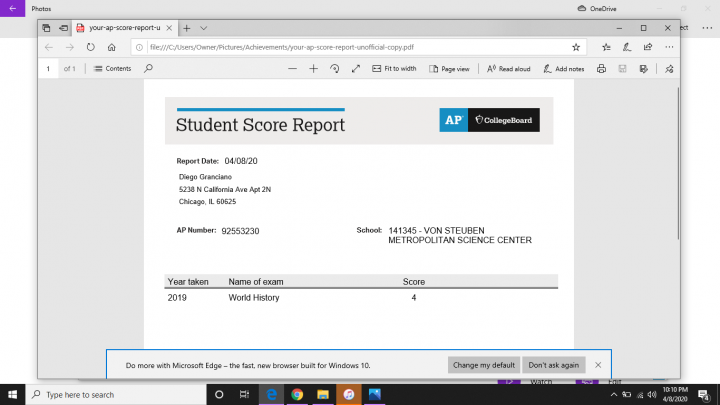Open the Windows Start menu

[x=12, y=394]
